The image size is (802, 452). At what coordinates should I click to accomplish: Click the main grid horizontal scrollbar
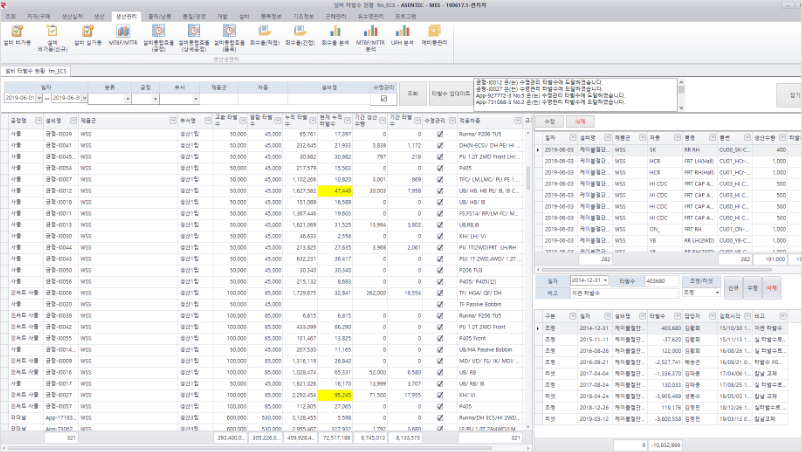pos(251,448)
